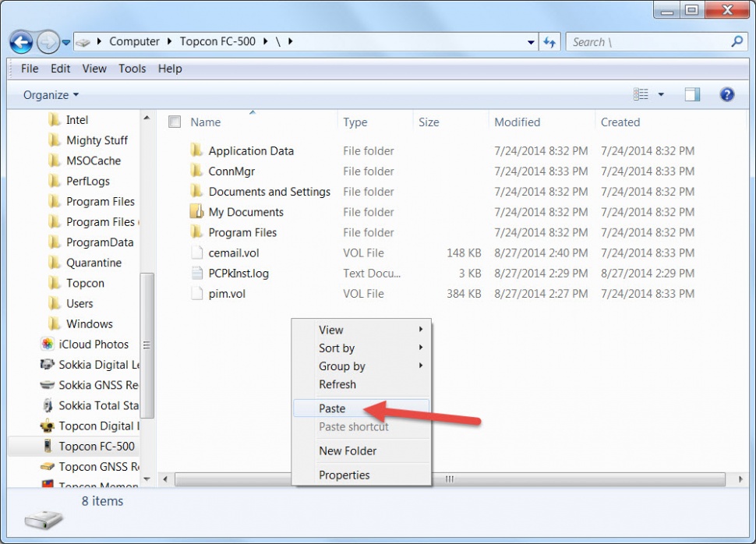The width and height of the screenshot is (756, 544).
Task: Open the Organize dropdown
Action: point(51,95)
